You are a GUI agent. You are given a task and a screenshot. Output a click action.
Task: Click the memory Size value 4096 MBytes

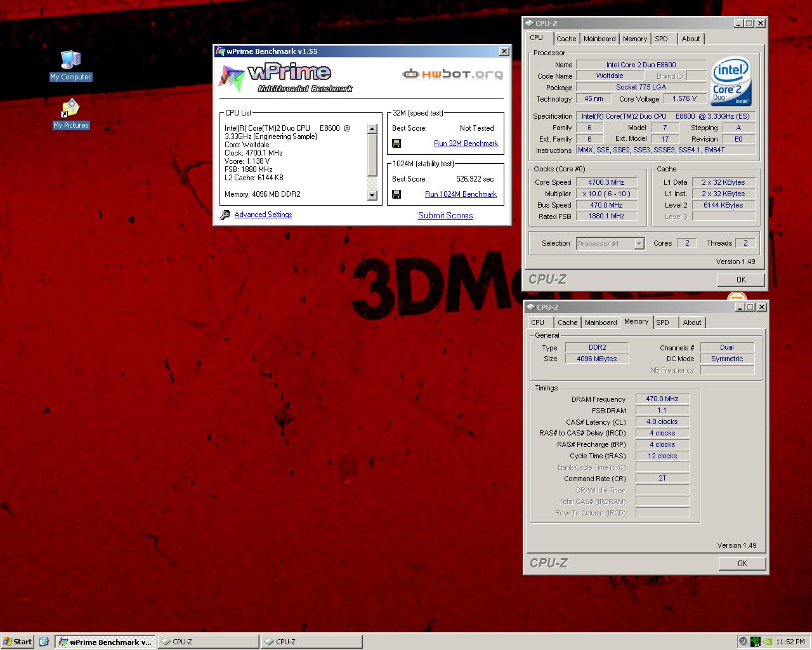tap(597, 359)
